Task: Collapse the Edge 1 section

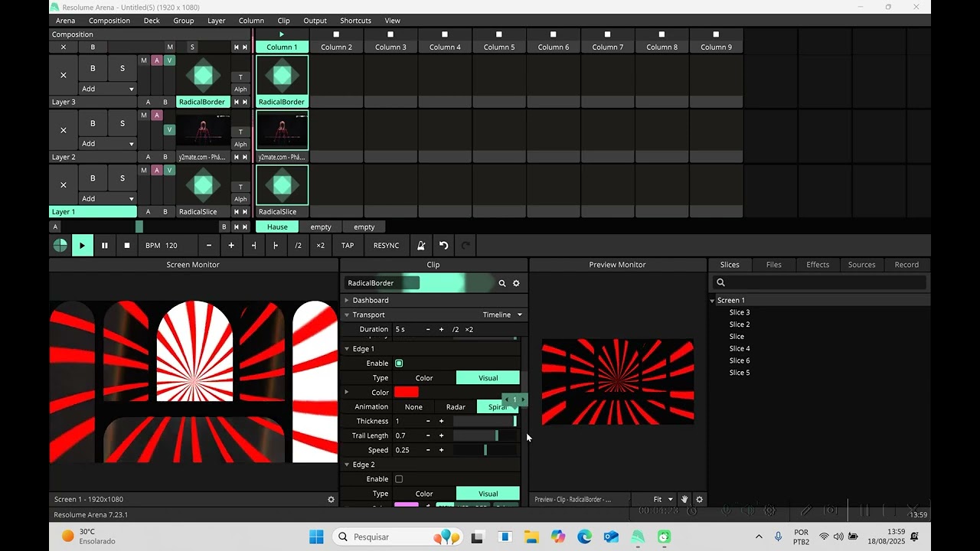Action: pyautogui.click(x=347, y=349)
